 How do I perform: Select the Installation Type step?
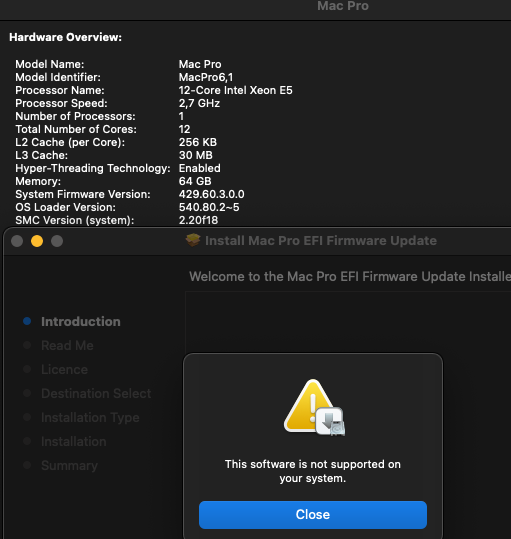(90, 418)
